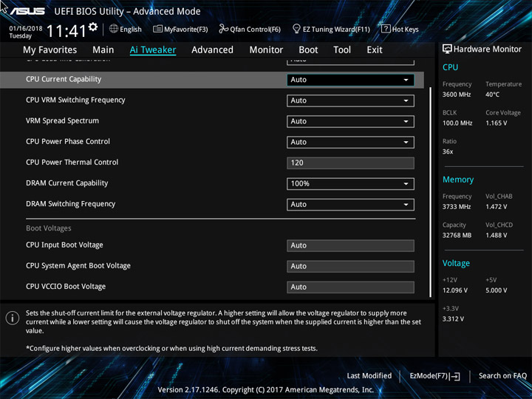Switch to the Main tab

(x=103, y=50)
